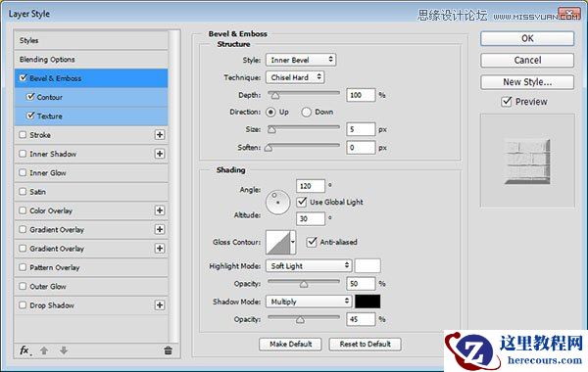Click the Angle field showing 120
Screen dimensions: 588x372
311,186
